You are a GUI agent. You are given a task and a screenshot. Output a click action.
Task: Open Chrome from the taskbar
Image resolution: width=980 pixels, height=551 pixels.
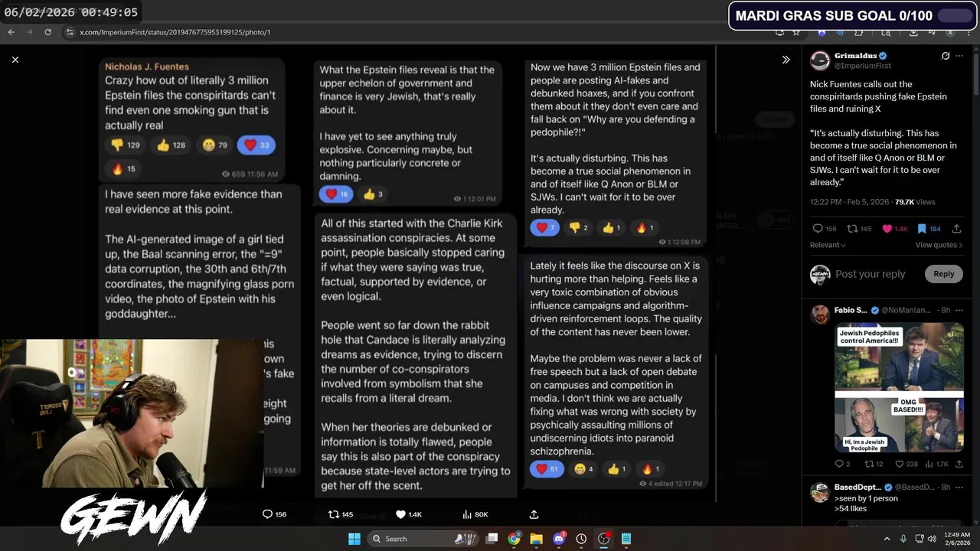coord(514,539)
